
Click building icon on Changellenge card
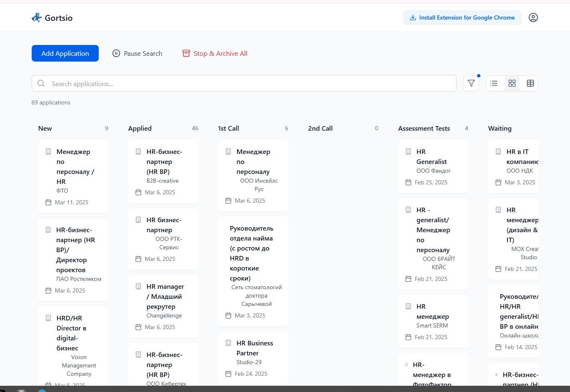138,286
